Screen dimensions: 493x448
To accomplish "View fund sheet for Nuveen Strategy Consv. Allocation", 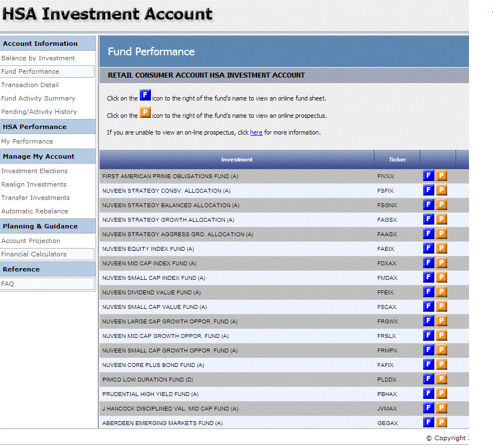I will tap(428, 190).
